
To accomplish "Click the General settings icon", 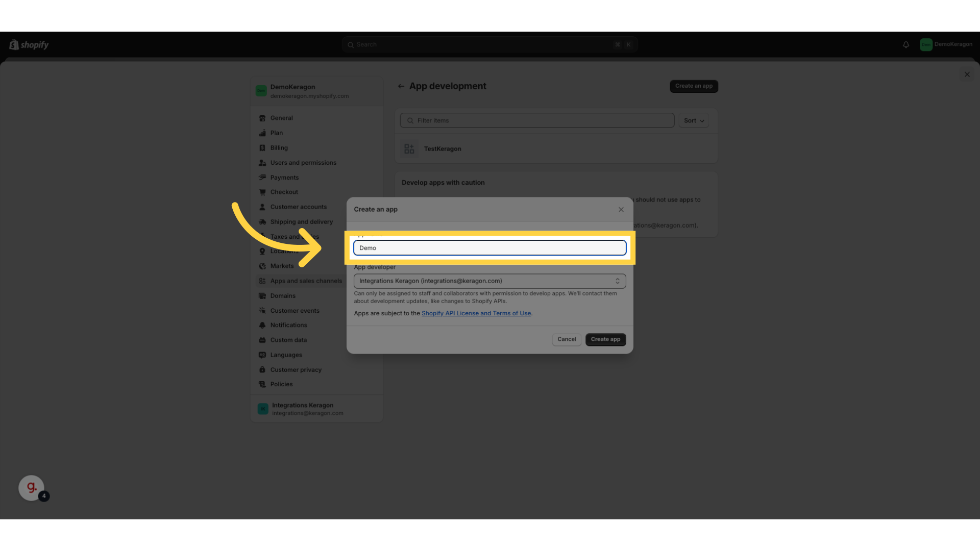I will (x=262, y=118).
